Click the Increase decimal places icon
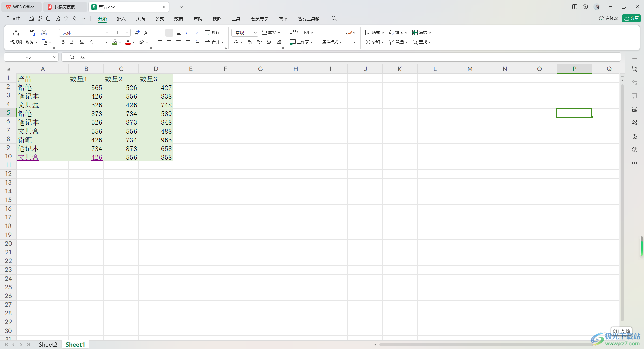Screen dimensions: 644x349 coord(269,42)
